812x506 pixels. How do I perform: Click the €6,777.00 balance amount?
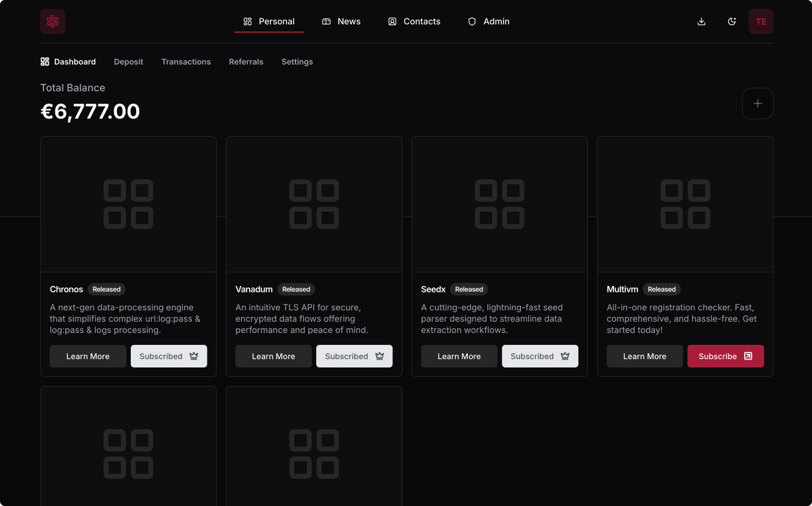(x=90, y=111)
